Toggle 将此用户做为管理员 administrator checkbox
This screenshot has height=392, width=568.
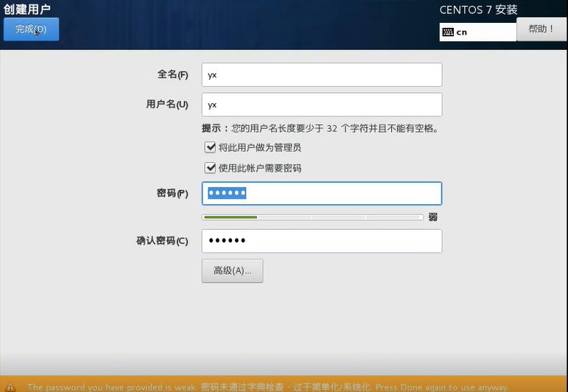[x=210, y=147]
